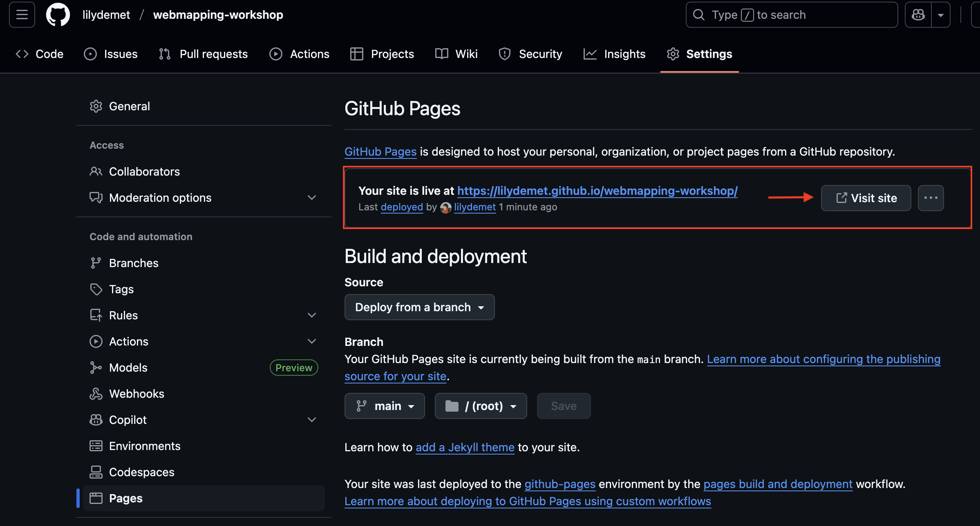Open Learn more about custom workflows link
Screen dimensions: 980x526
528,501
